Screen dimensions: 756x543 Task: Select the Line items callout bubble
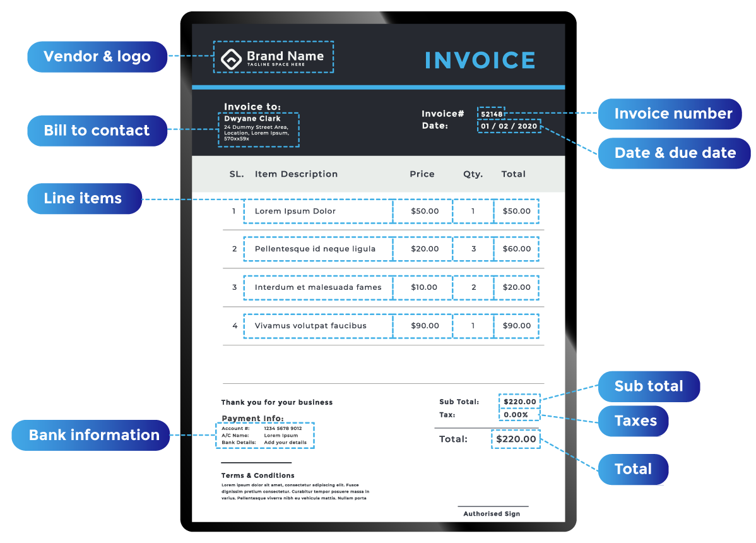pos(84,198)
